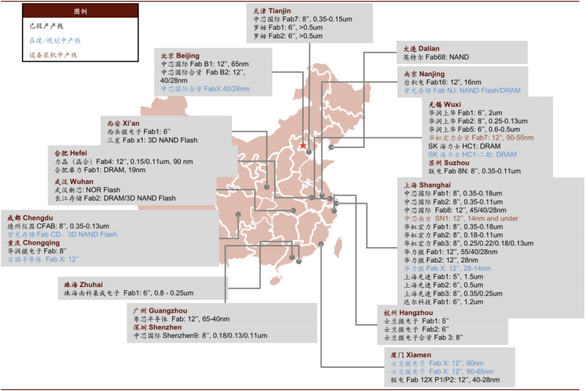Click blue '万国半导体 Fab X: 12"' line
This screenshot has width=588, height=391.
tap(43, 259)
